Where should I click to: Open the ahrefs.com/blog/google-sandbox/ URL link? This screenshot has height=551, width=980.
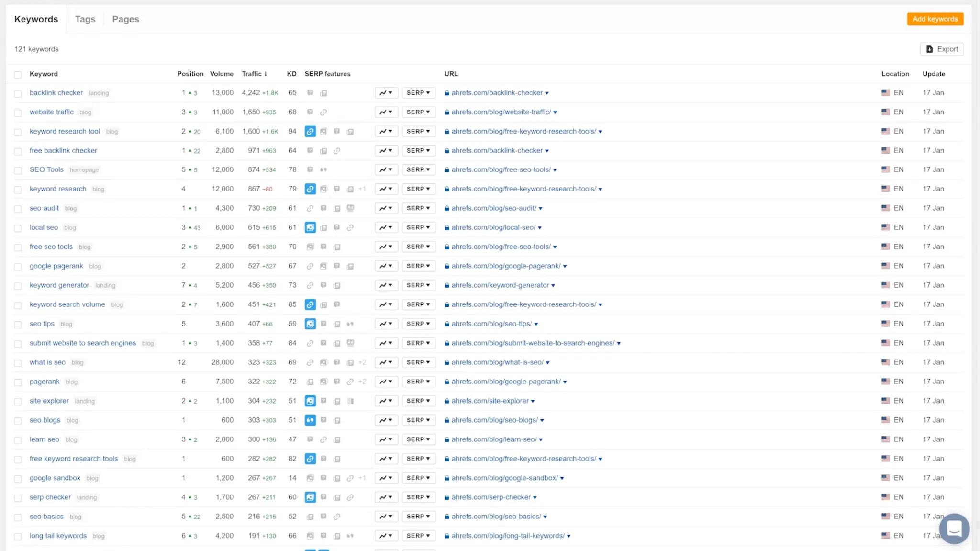504,478
